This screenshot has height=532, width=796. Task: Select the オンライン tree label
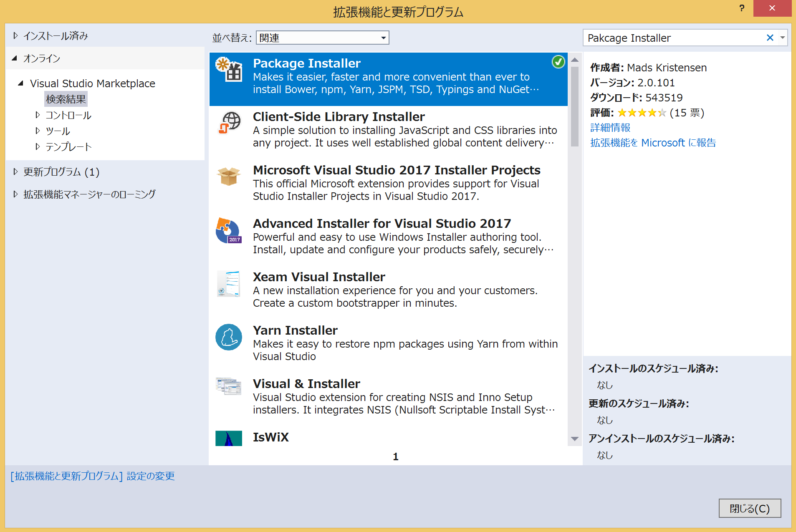(42, 58)
